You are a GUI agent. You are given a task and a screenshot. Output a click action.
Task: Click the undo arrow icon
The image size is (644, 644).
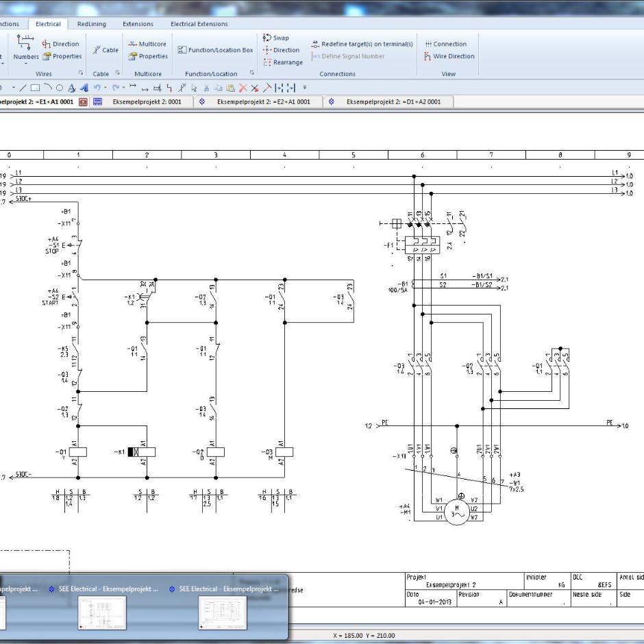(97, 88)
